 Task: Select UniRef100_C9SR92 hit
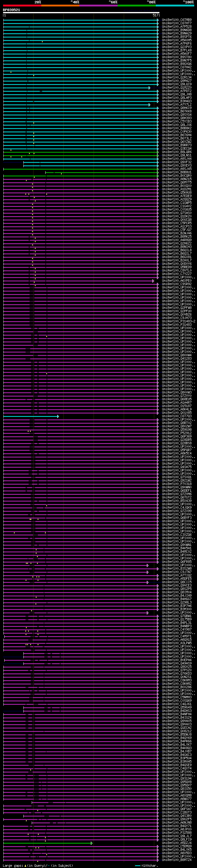177,284
